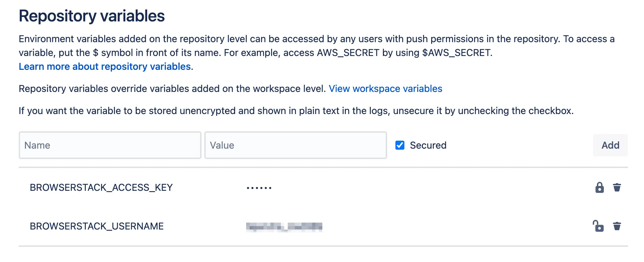Delete the BROWSERSTACK_ACCESS_KEY variable via trash icon
This screenshot has width=644, height=262.
[x=617, y=188]
